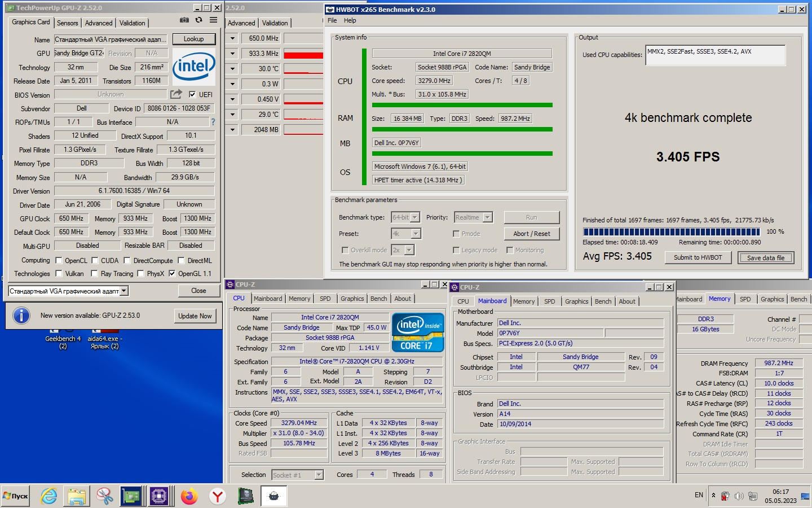Click the blue info icon in update notice
812x508 pixels.
[x=21, y=316]
